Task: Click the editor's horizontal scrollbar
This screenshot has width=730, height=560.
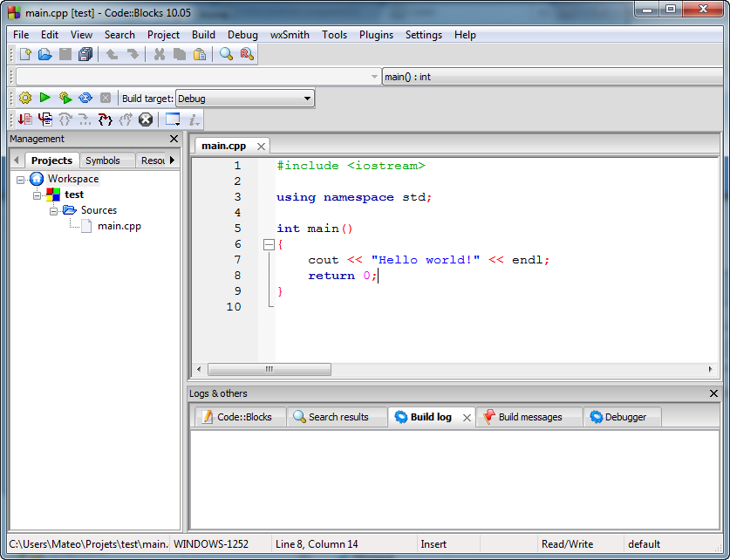Action: pos(269,369)
